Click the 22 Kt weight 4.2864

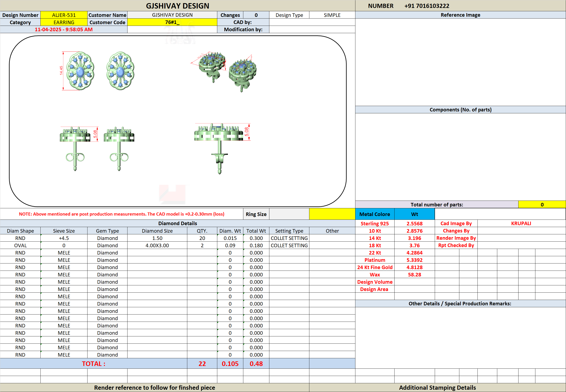[414, 253]
